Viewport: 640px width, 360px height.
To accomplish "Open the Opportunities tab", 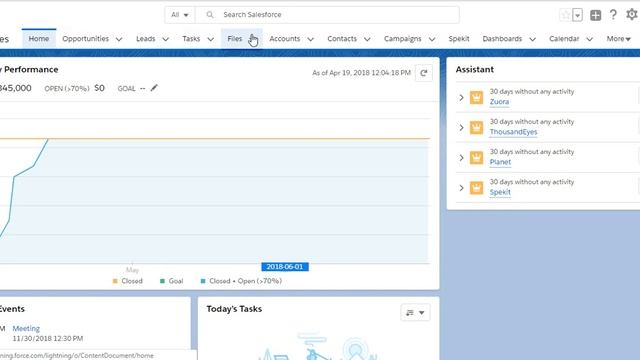I will pyautogui.click(x=86, y=39).
